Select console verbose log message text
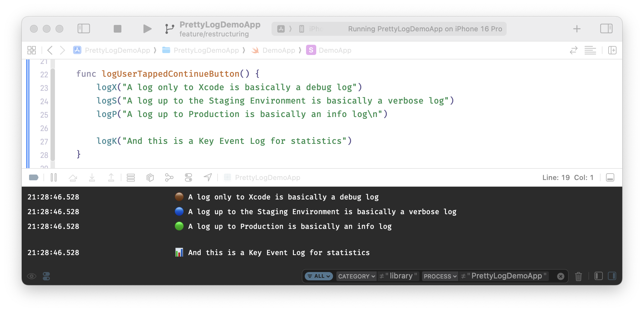The width and height of the screenshot is (644, 312). 322,212
